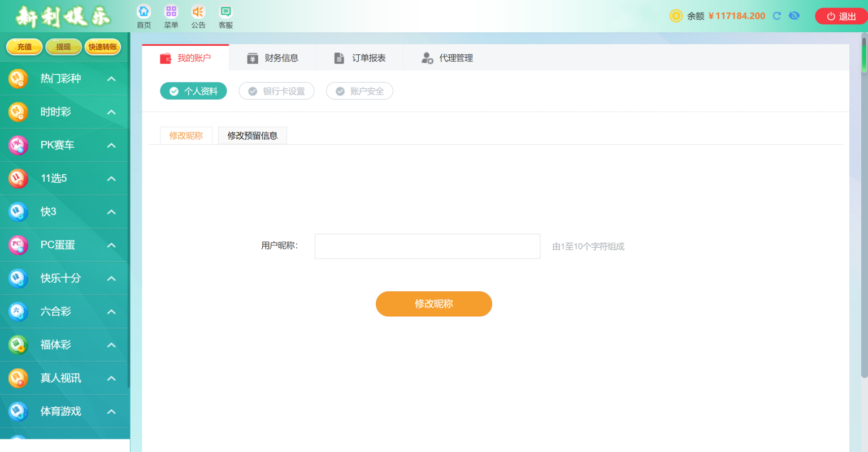The height and width of the screenshot is (452, 868).
Task: Select the 账户安全 option
Action: pyautogui.click(x=359, y=91)
